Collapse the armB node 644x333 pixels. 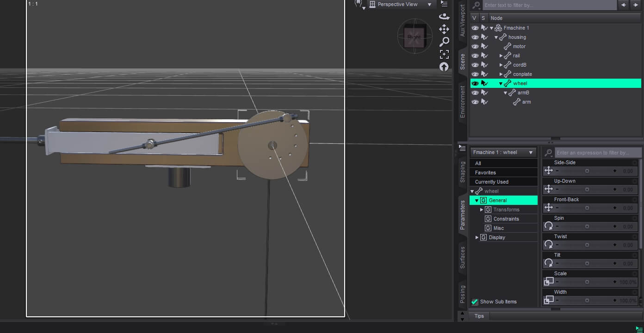tap(505, 92)
